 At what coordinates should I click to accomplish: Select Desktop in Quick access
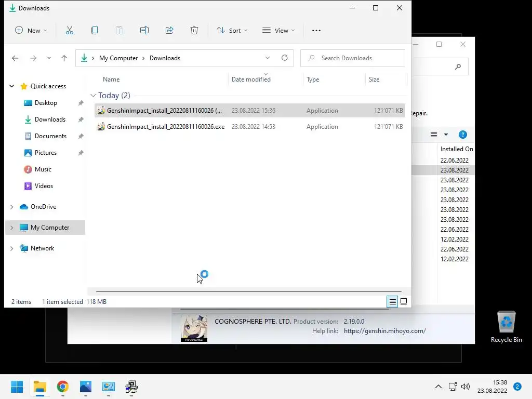(x=46, y=103)
